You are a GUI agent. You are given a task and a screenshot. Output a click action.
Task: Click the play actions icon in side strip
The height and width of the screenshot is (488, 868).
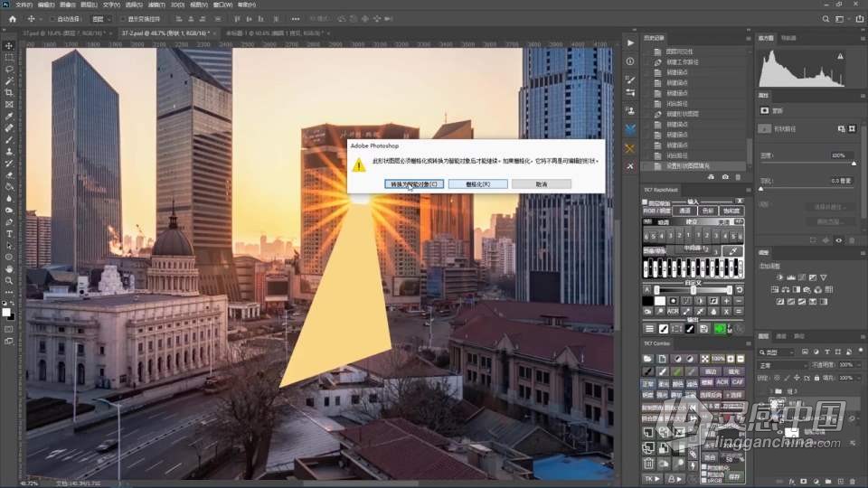630,42
